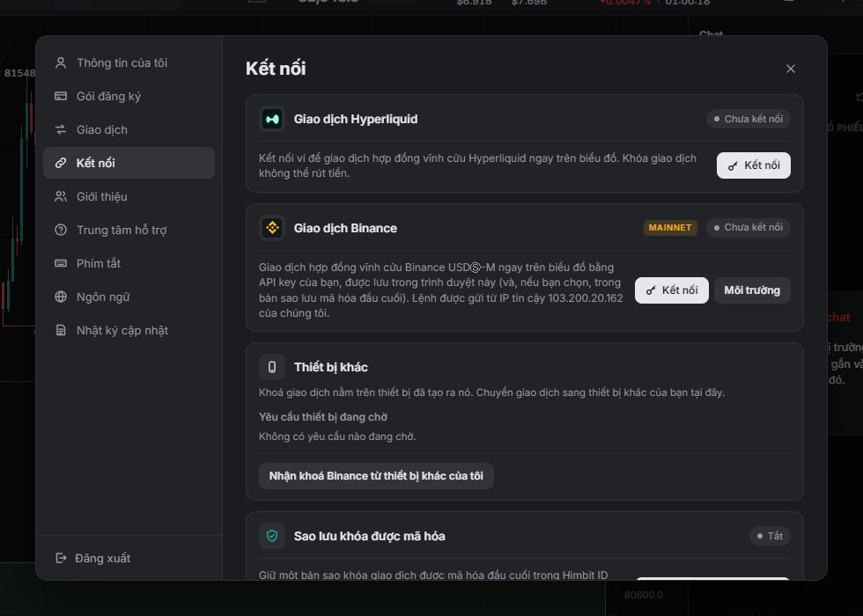This screenshot has height=616, width=863.
Task: Select Giao dịch in sidebar
Action: point(129,130)
